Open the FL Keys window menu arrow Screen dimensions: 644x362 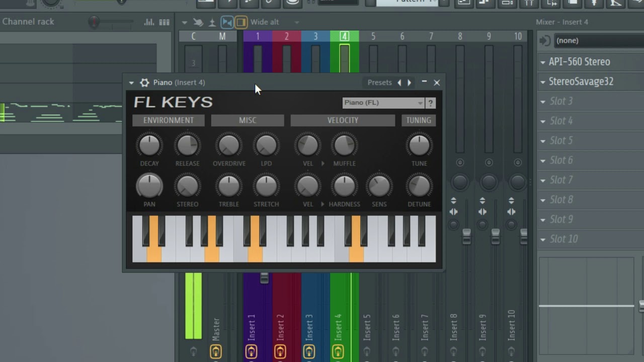[131, 83]
